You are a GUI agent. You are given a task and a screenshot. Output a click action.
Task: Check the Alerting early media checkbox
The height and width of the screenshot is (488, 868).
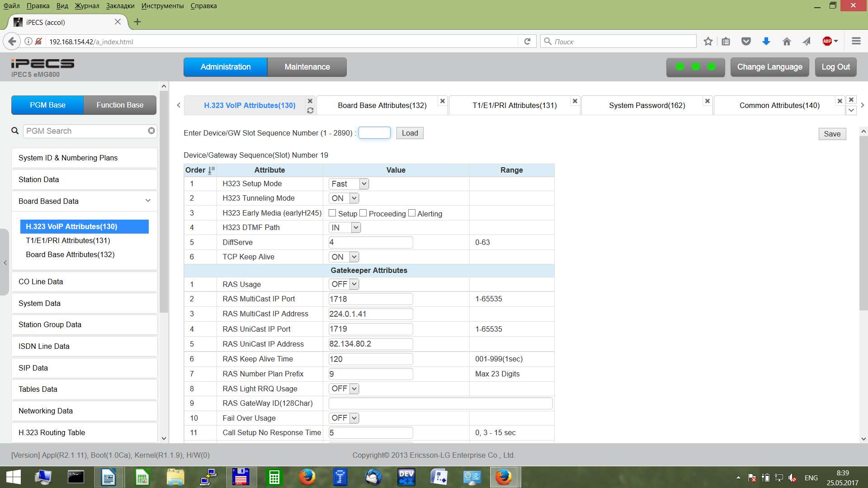(412, 213)
